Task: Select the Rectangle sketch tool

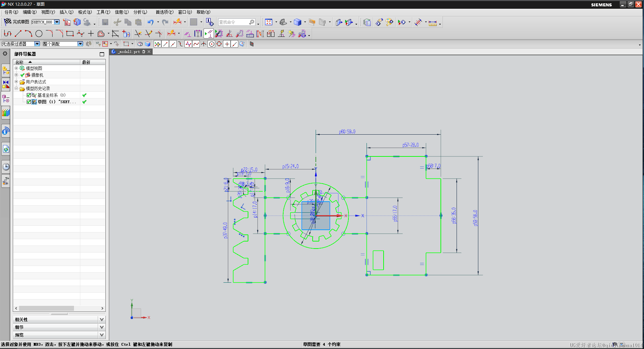Action: pos(70,33)
